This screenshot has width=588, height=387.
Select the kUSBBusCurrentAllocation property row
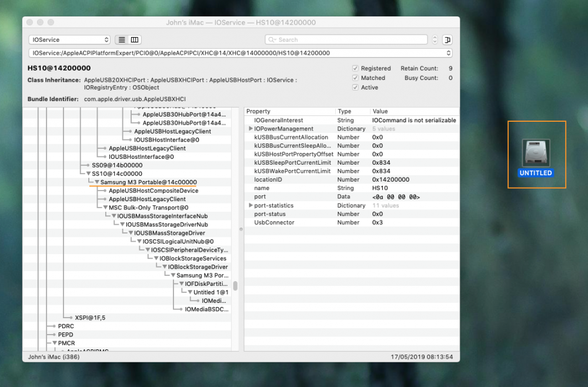[352, 137]
